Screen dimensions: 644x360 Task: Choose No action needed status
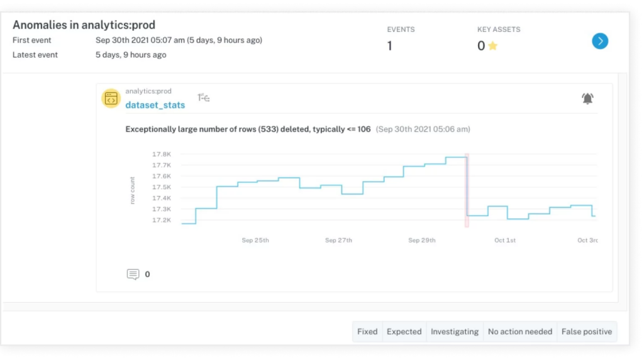click(520, 332)
